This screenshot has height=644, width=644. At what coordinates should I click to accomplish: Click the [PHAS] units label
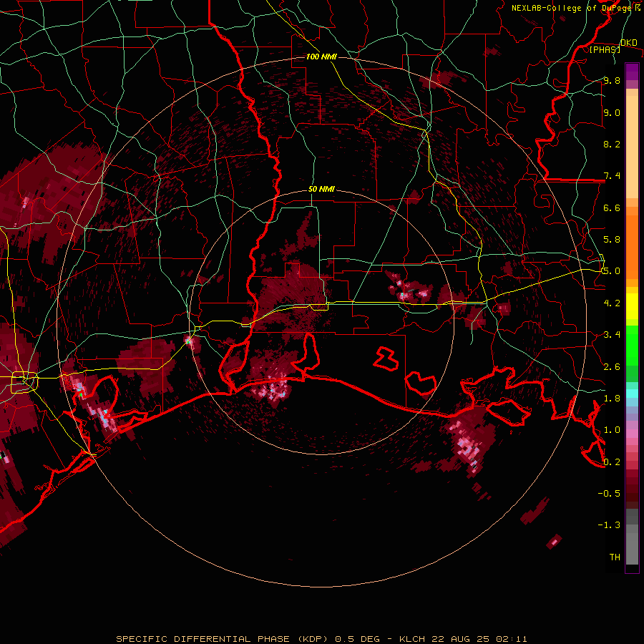coord(605,49)
